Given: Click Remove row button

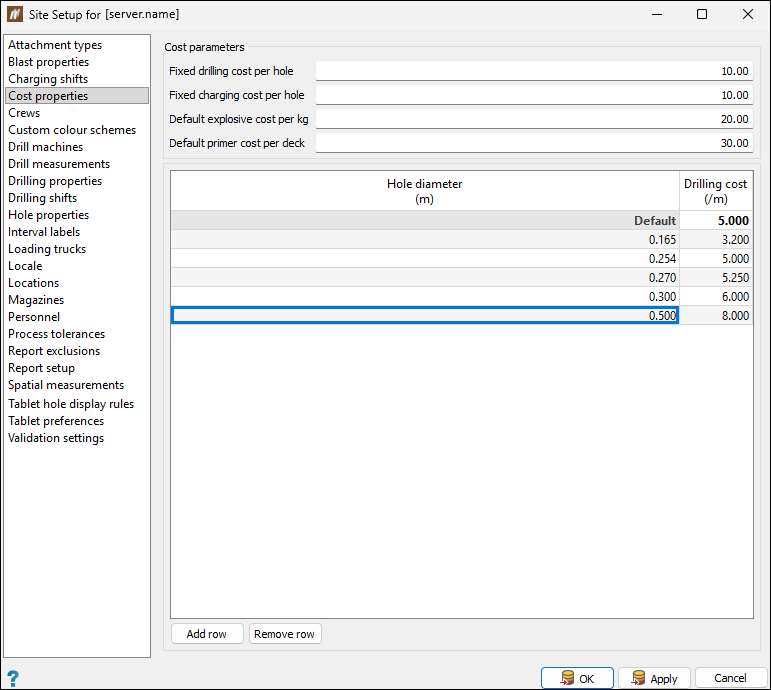Looking at the screenshot, I should pos(285,634).
